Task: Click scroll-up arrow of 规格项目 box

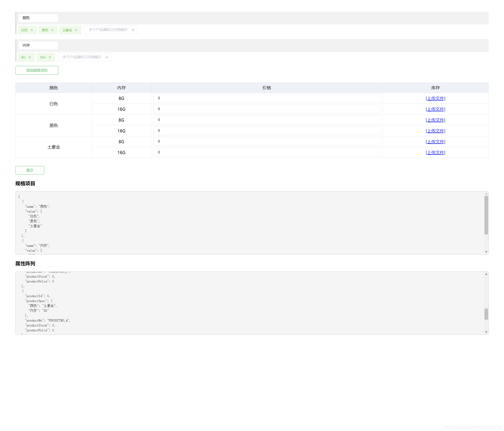Action: [x=486, y=194]
